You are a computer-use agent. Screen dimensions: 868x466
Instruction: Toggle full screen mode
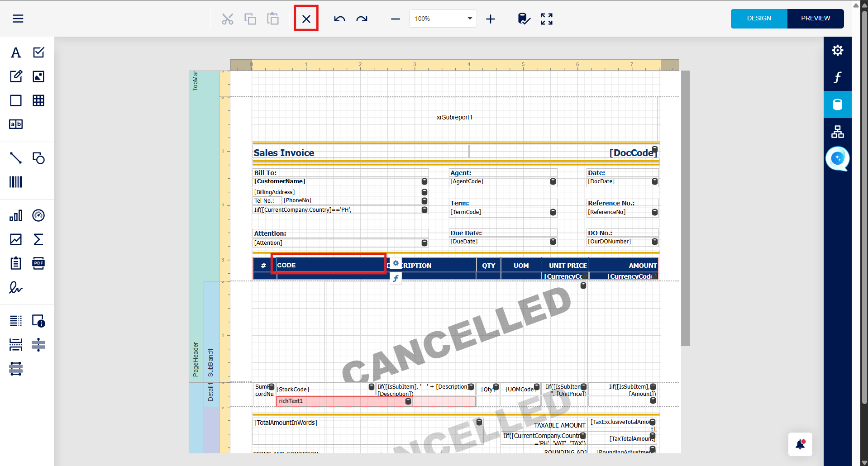coord(547,19)
